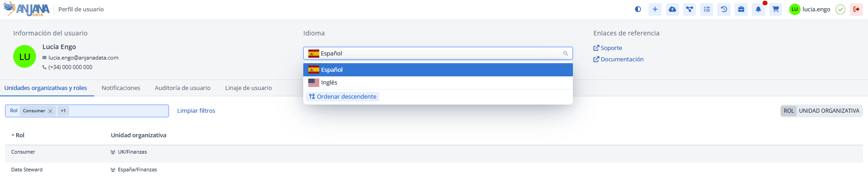Viewport: 868px width, 185px height.
Task: Switch view toggle to ROL
Action: tap(789, 111)
